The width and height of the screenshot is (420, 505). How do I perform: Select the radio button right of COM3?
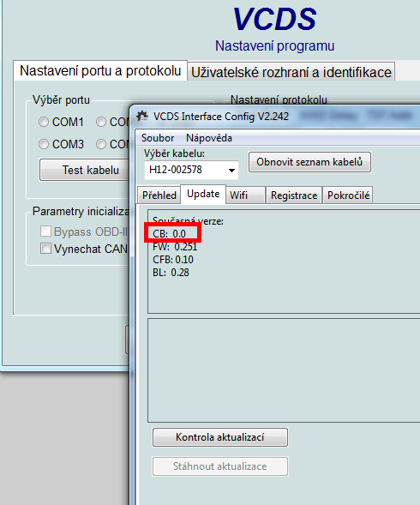(x=101, y=144)
